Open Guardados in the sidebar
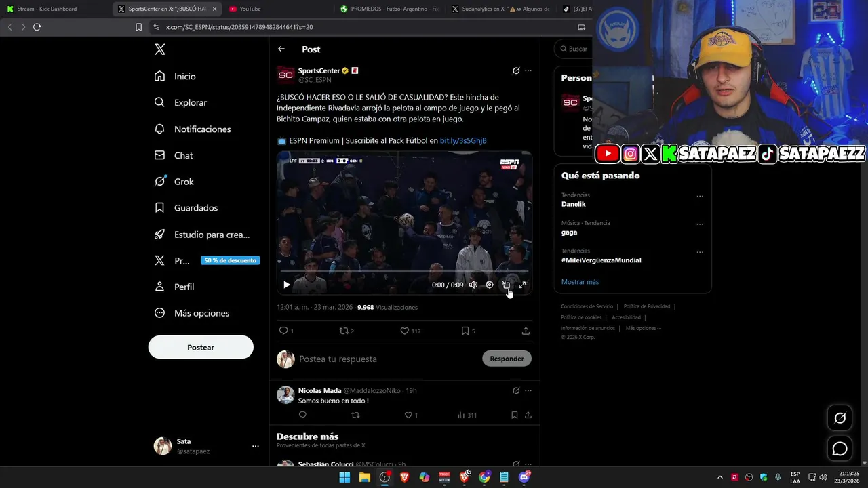Screen dimensions: 868x488 coord(186,208)
